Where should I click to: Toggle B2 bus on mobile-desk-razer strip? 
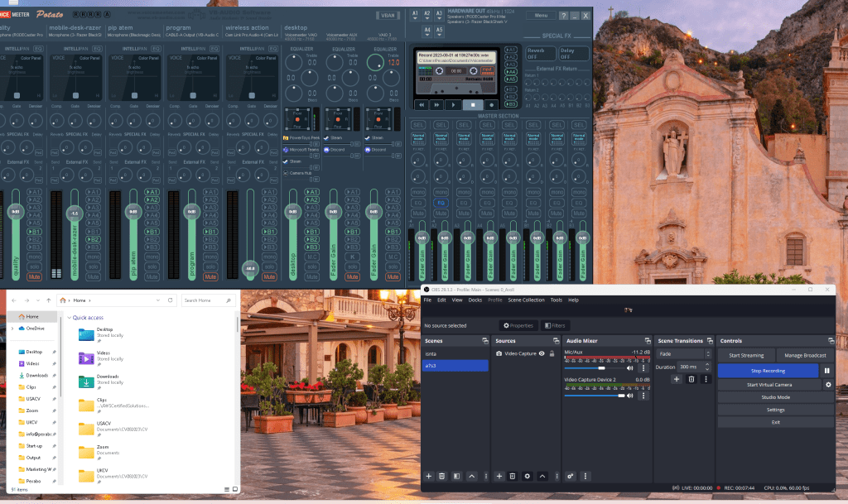[93, 239]
